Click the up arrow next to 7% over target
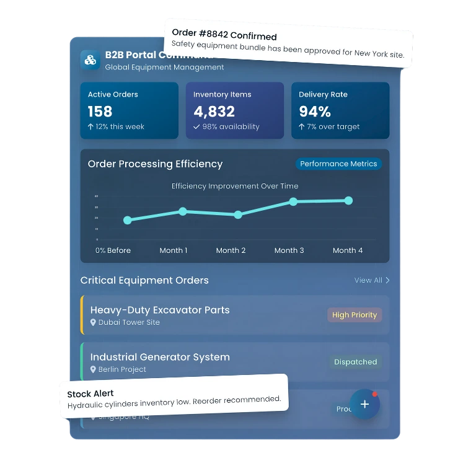 (x=301, y=126)
